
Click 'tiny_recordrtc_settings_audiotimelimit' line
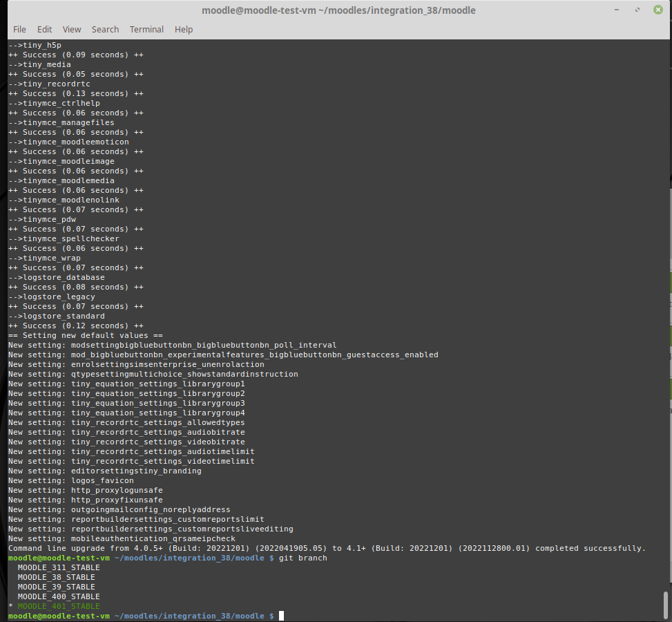[131, 452]
